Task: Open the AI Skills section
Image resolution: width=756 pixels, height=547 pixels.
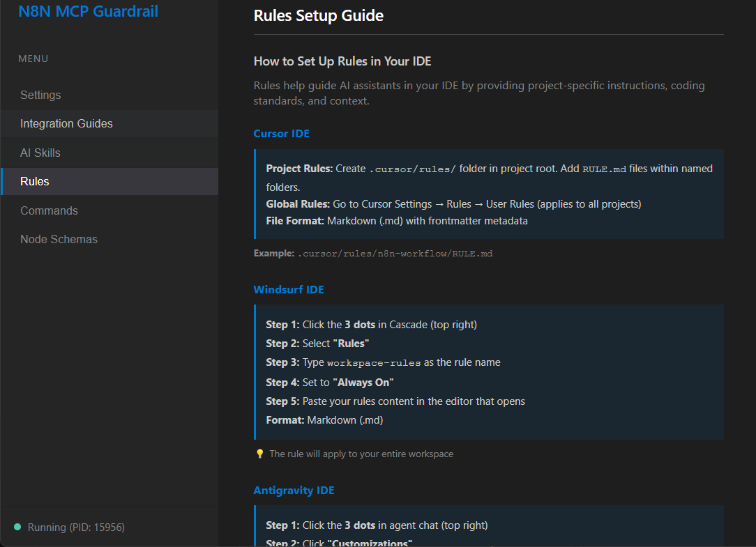Action: [40, 153]
